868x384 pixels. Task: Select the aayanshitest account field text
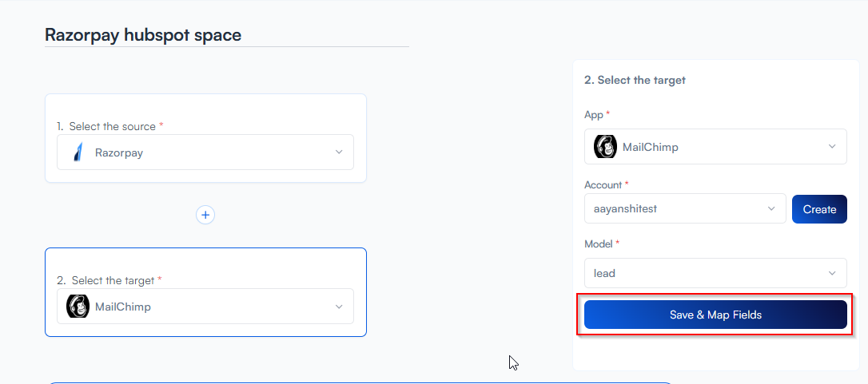pos(625,209)
